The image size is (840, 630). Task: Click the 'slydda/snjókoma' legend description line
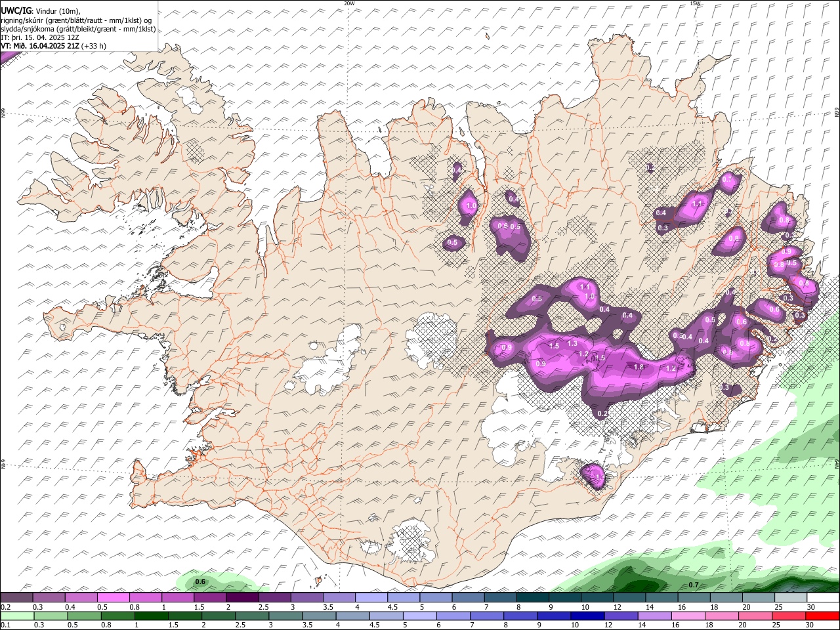coord(78,29)
